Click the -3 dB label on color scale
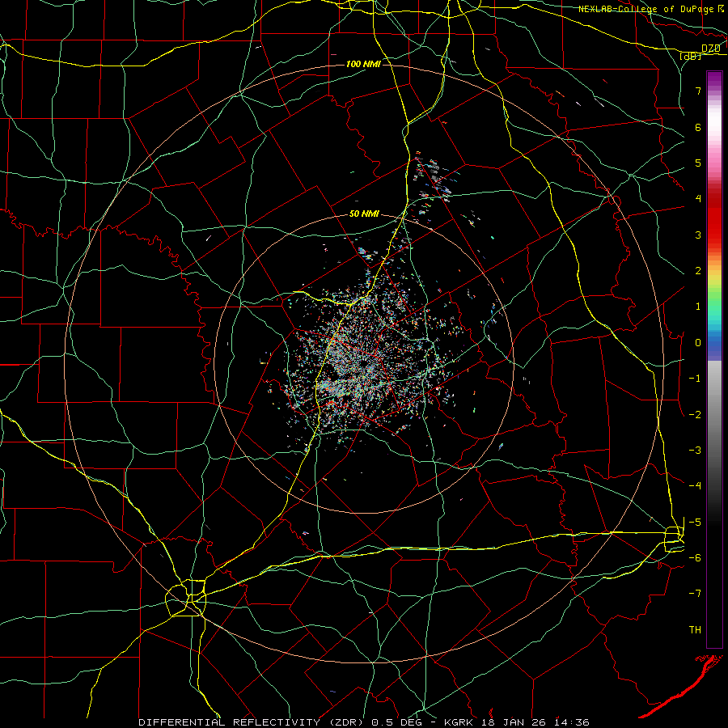The image size is (728, 728). pos(695,451)
